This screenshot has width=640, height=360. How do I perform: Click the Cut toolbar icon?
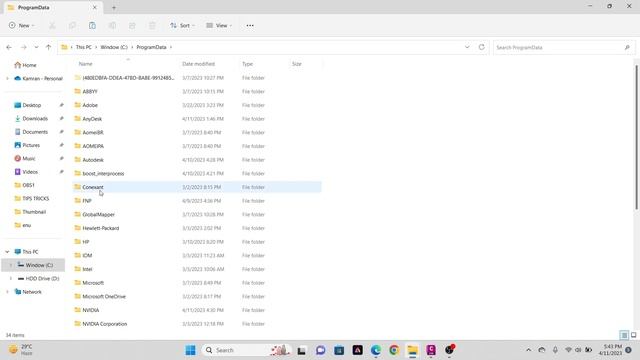tap(52, 26)
